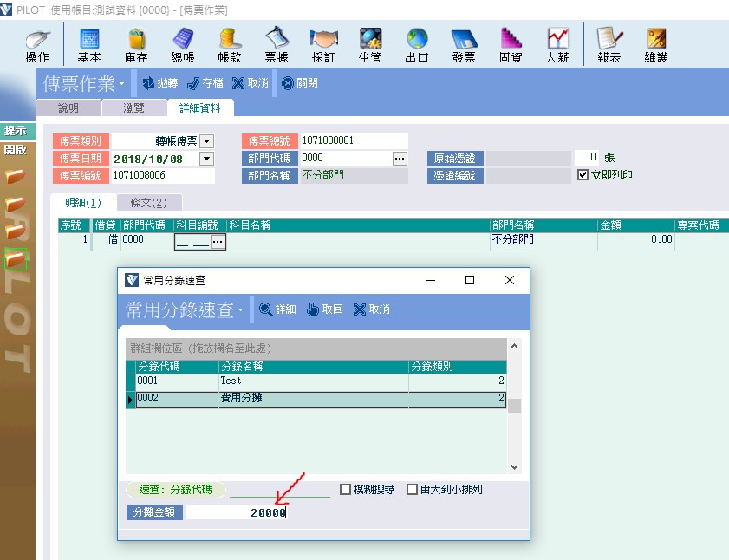Expand the 傳票類別 dropdown arrow
Image resolution: width=729 pixels, height=560 pixels.
click(207, 141)
